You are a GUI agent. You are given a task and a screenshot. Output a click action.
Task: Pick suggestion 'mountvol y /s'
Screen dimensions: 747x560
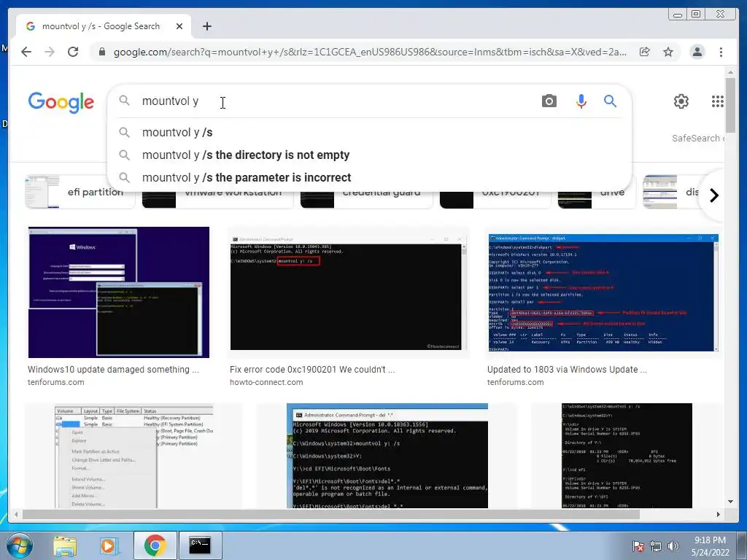click(x=369, y=133)
